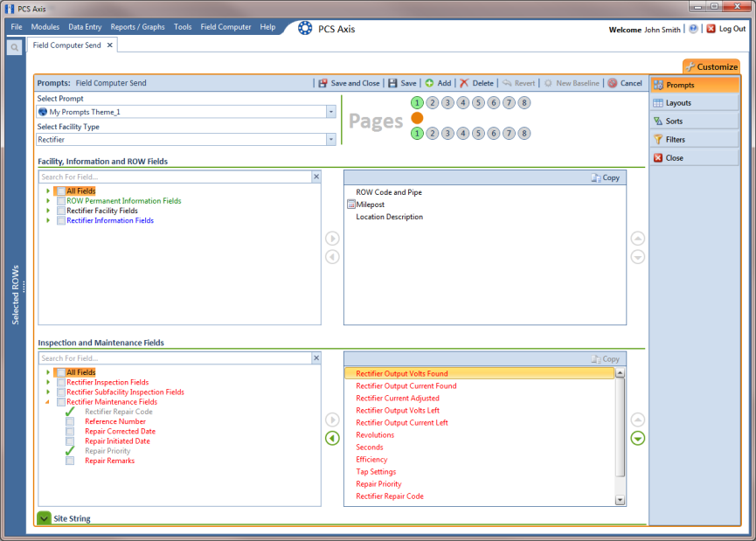Check Rectifier Facility Fields box
Screen dimensions: 756x541
coord(61,211)
